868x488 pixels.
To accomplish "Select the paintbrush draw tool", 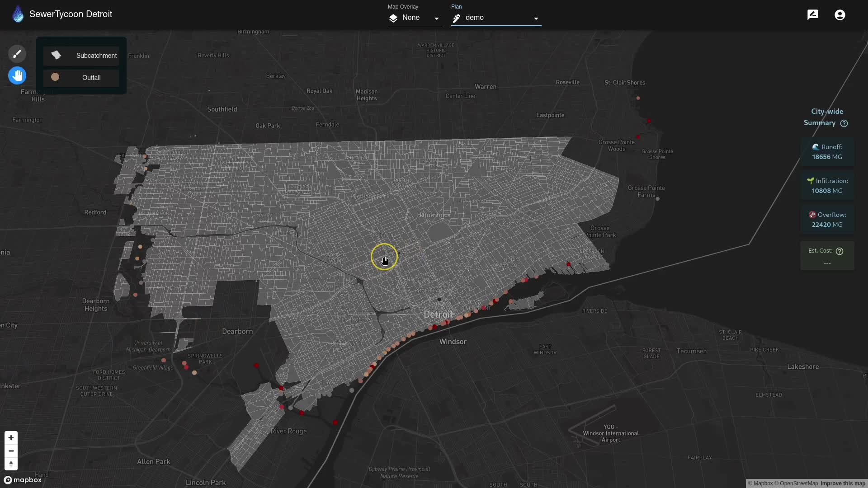I will pyautogui.click(x=17, y=54).
